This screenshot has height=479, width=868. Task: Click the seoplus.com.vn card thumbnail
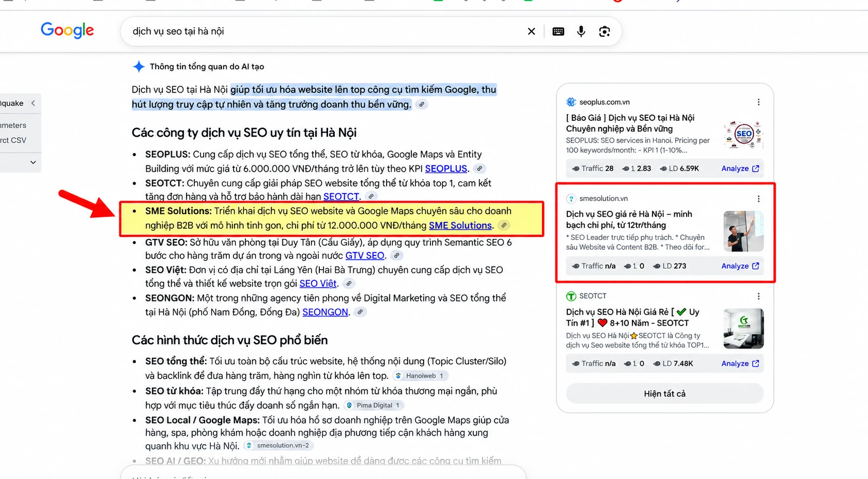(x=744, y=135)
